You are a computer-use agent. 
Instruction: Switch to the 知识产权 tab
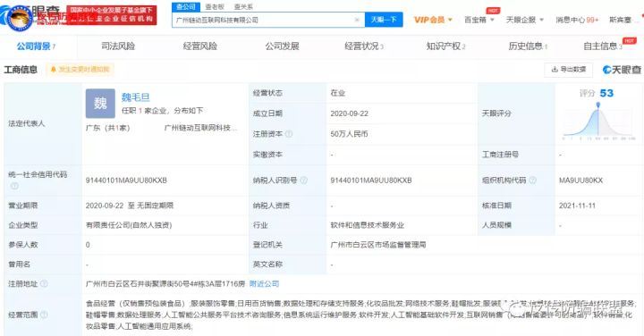tap(445, 46)
